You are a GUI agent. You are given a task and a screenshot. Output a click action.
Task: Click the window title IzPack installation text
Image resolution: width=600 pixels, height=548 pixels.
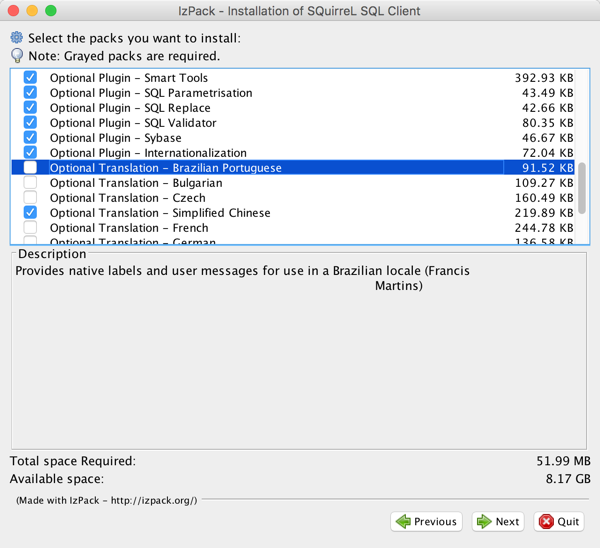click(299, 11)
